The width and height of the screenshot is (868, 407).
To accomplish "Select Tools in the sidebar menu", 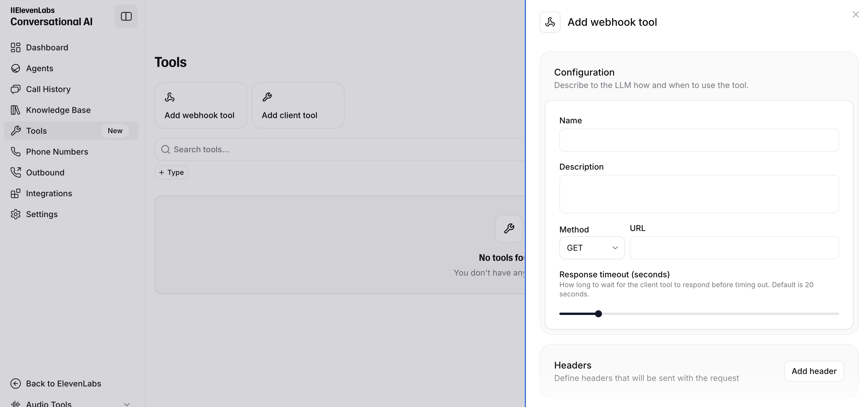I will pyautogui.click(x=36, y=131).
